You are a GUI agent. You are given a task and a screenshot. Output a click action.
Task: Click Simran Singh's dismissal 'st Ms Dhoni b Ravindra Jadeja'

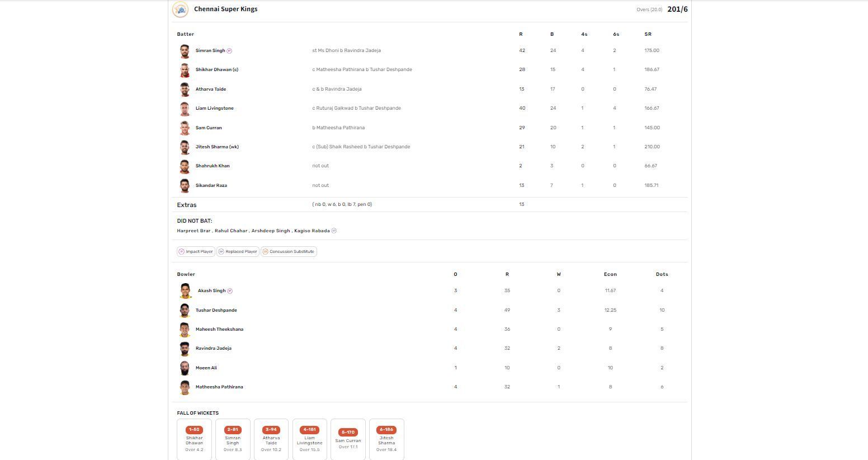pyautogui.click(x=347, y=51)
